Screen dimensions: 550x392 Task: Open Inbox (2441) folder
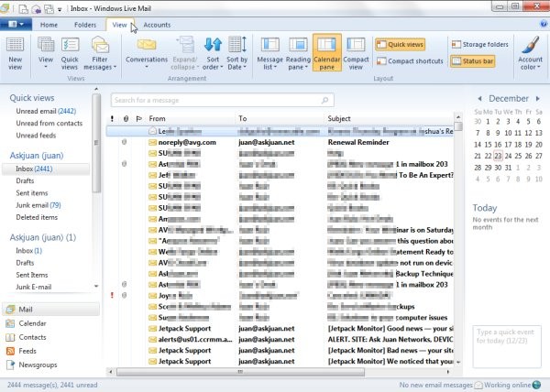pos(46,169)
